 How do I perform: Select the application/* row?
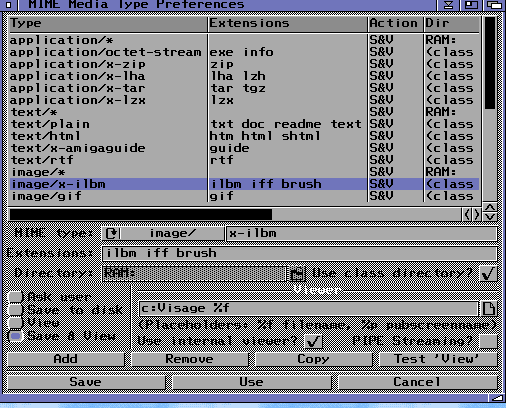pos(244,40)
